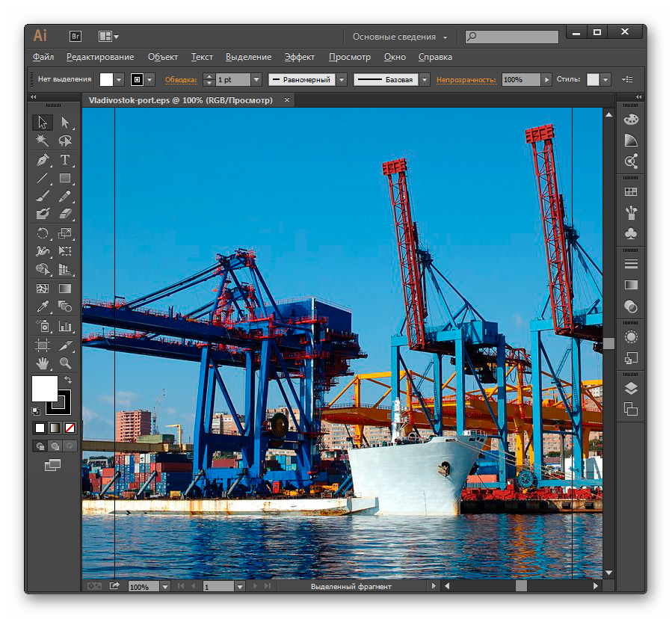Open the Эффект menu
The image size is (672, 619).
pos(299,57)
